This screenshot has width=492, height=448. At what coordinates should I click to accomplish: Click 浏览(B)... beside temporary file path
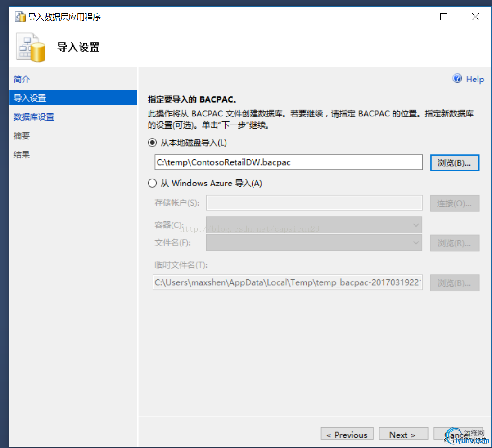tap(455, 283)
